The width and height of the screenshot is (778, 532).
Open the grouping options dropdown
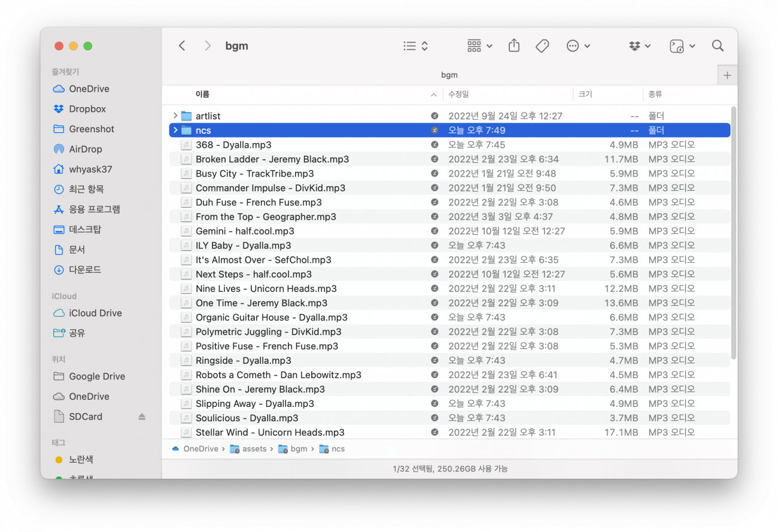click(x=479, y=46)
